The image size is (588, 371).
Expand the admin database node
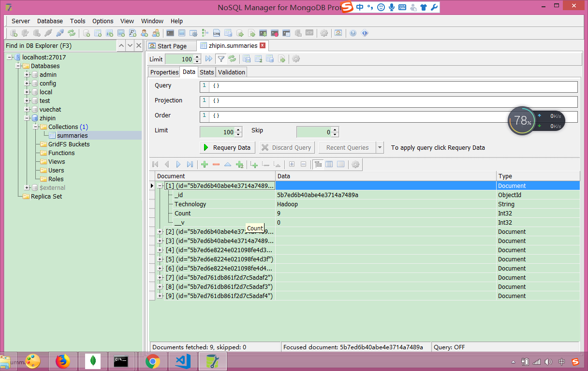tap(28, 75)
